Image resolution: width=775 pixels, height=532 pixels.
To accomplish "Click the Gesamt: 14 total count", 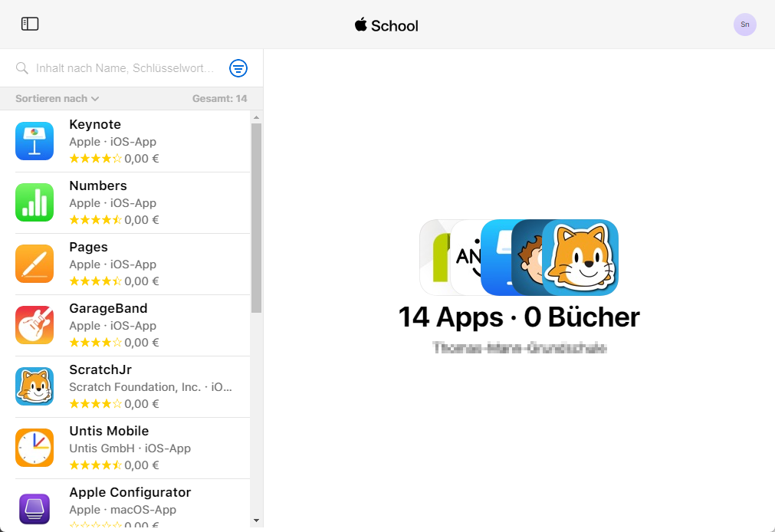I will (219, 98).
